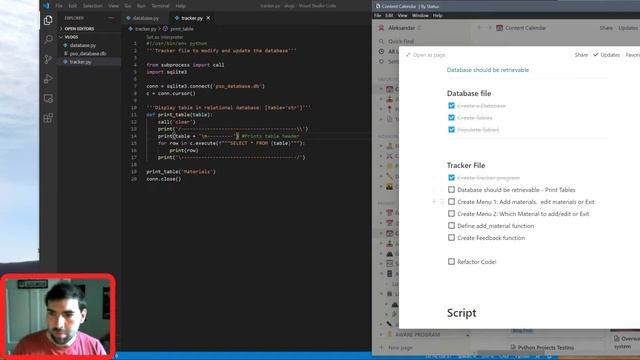
Task: Click Quick Find in Notion sidebar
Action: pos(401,41)
